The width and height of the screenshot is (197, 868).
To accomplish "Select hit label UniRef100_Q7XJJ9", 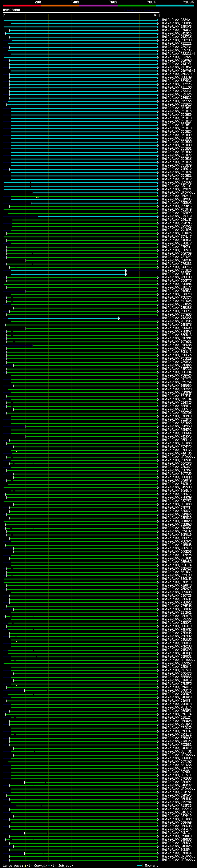I will pyautogui.click(x=177, y=216).
